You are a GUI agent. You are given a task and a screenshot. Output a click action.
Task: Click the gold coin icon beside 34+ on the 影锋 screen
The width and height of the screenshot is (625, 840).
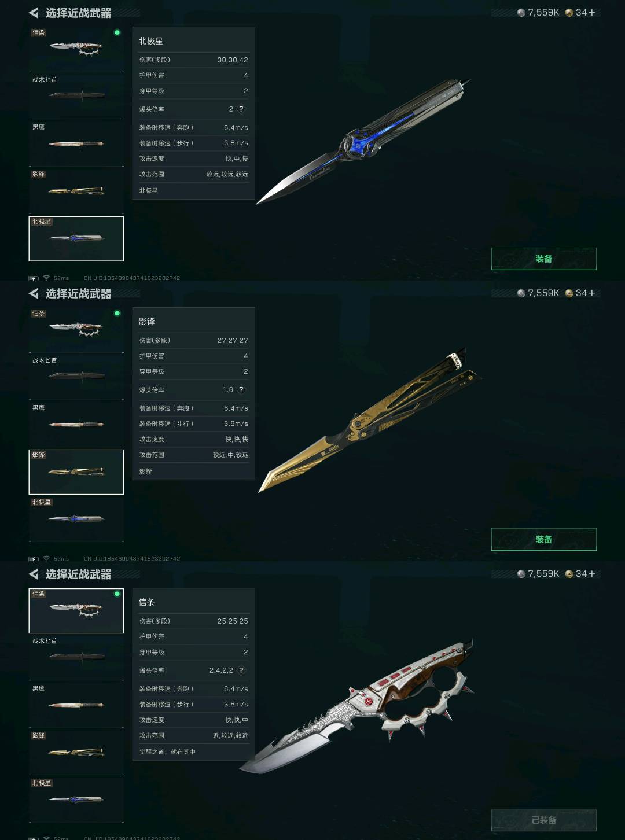pyautogui.click(x=569, y=293)
